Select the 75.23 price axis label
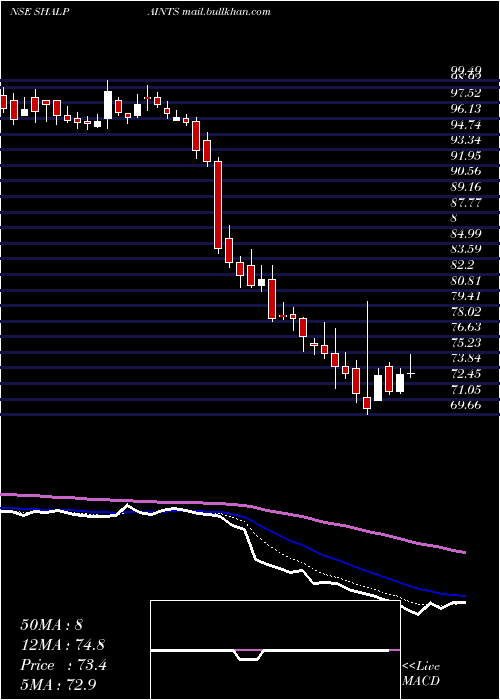 466,342
